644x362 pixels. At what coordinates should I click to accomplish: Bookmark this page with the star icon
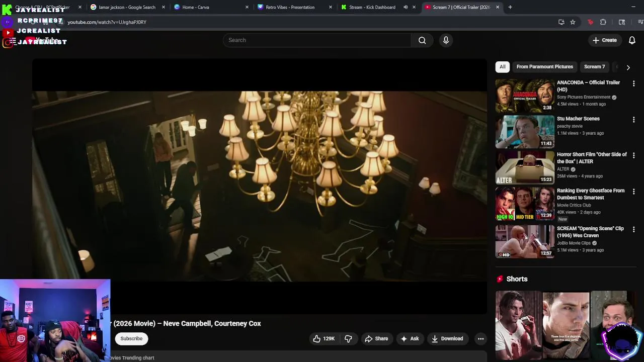coord(573,22)
